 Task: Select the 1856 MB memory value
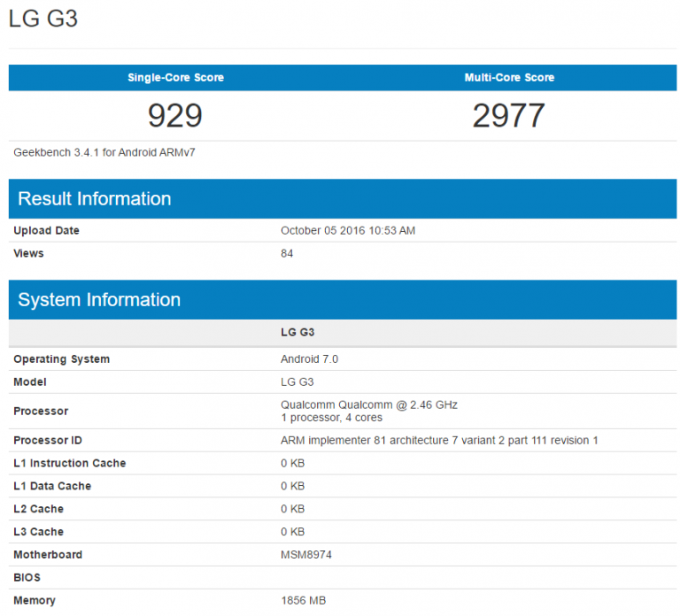tap(303, 601)
